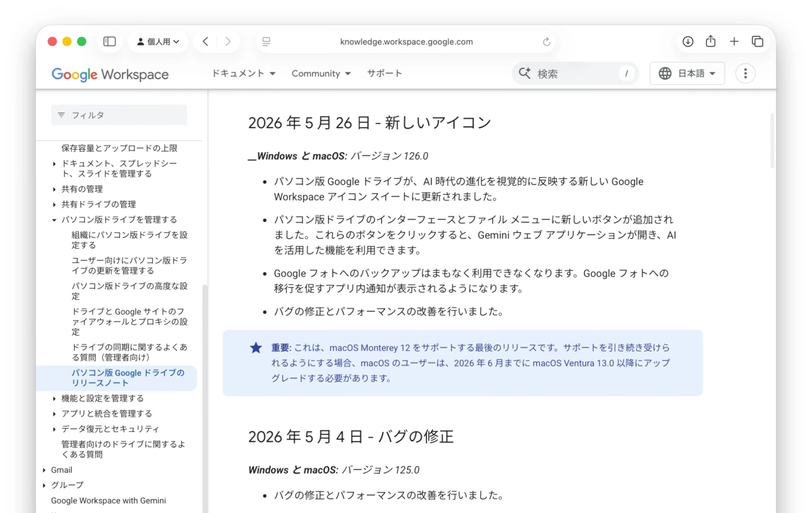Click the main page scrollbar
Screen dimensions: 812x513
point(772,140)
